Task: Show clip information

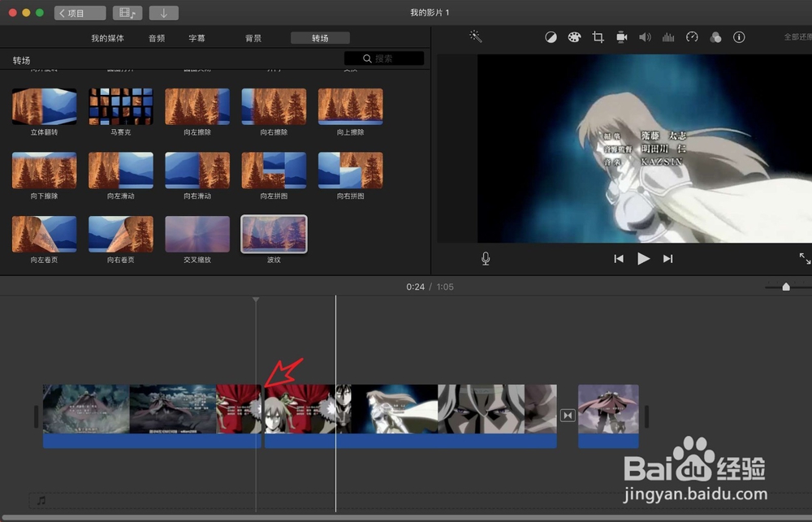Action: click(x=739, y=37)
